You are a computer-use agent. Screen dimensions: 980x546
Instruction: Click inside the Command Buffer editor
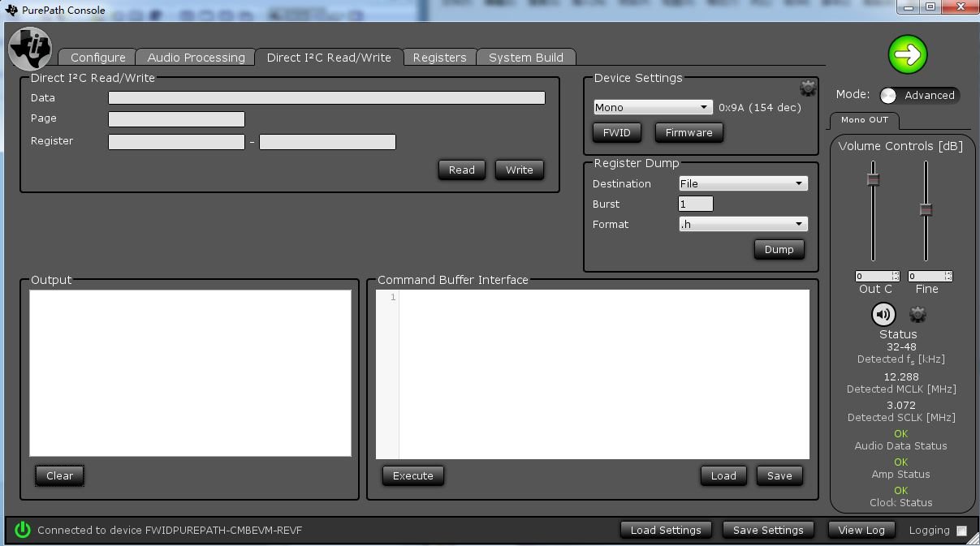(x=604, y=374)
